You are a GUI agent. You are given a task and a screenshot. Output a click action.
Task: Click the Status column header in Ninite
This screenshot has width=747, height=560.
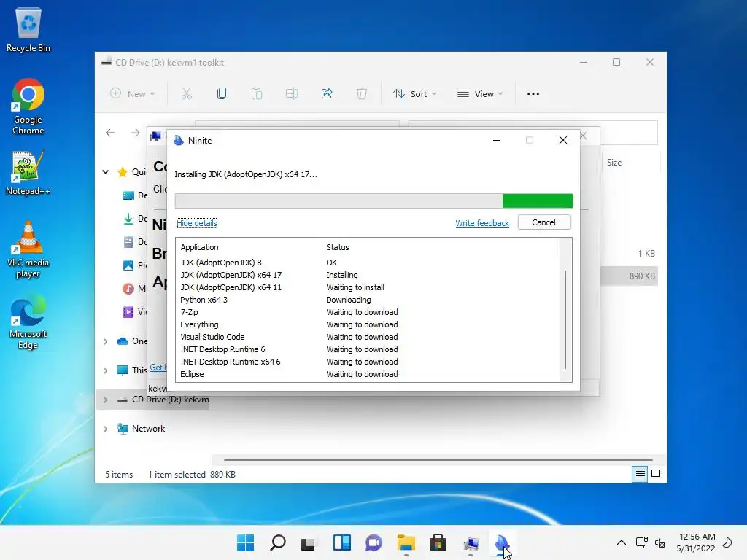pyautogui.click(x=439, y=247)
